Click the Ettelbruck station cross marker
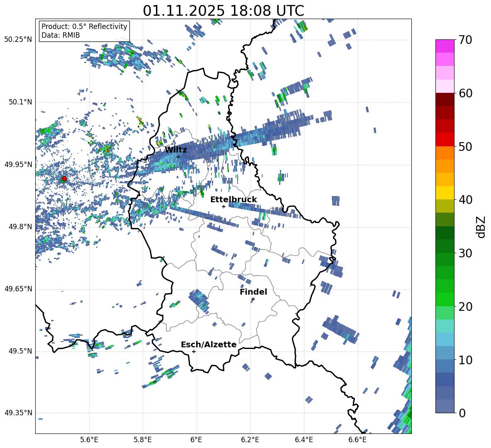The width and height of the screenshot is (491, 448). (x=224, y=206)
